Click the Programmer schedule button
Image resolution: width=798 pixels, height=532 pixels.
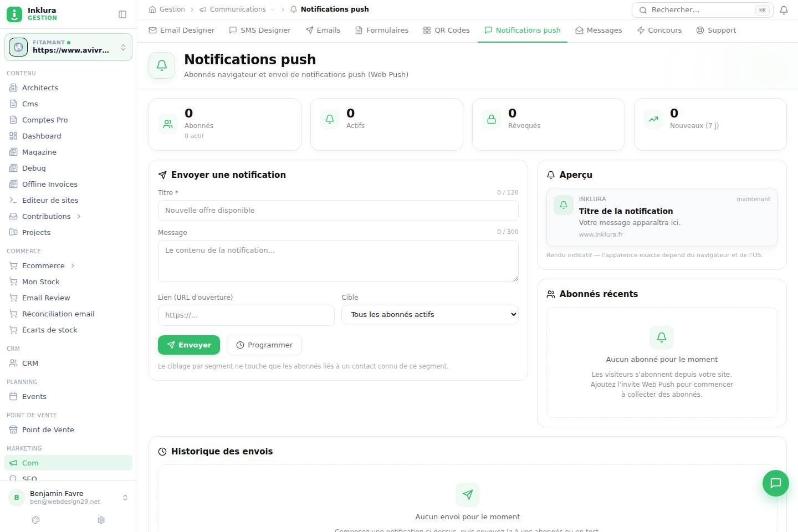pyautogui.click(x=264, y=345)
